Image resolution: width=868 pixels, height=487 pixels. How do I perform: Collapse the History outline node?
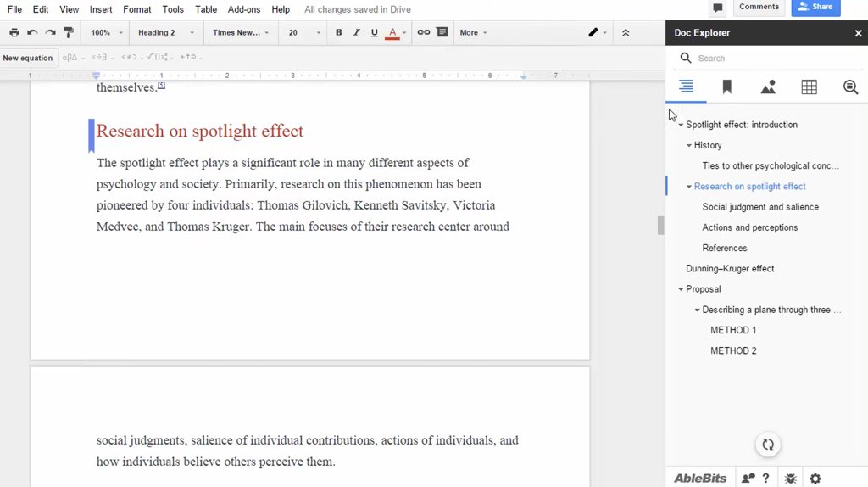[x=689, y=146]
